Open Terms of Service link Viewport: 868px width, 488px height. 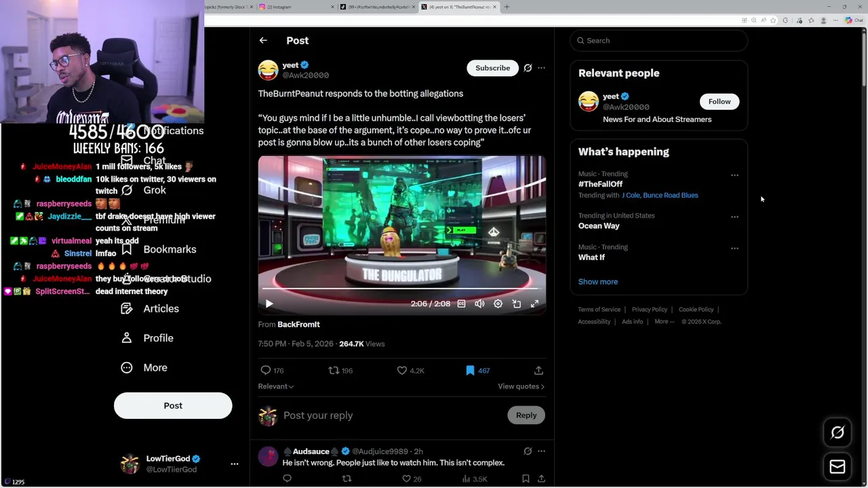pyautogui.click(x=599, y=310)
